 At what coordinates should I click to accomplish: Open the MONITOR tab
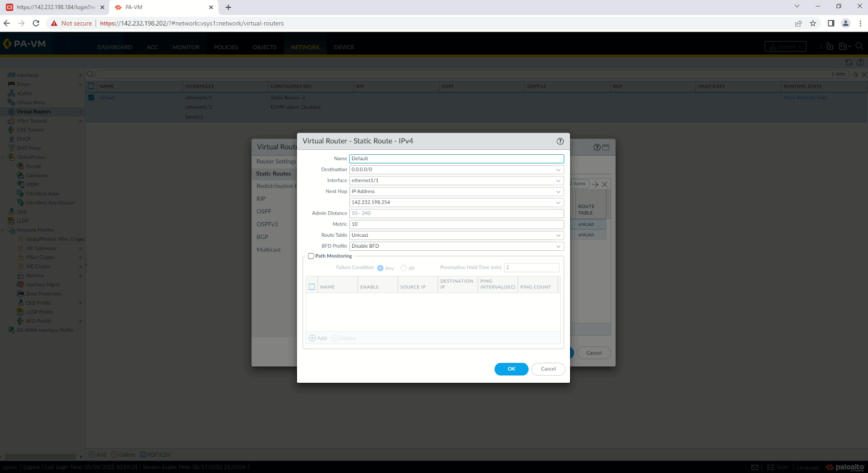pos(186,47)
